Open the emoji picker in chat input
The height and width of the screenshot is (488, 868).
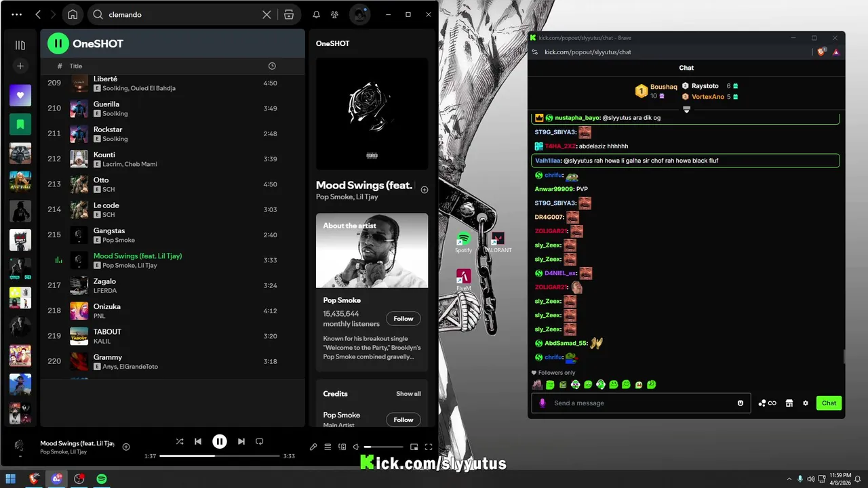(x=741, y=403)
